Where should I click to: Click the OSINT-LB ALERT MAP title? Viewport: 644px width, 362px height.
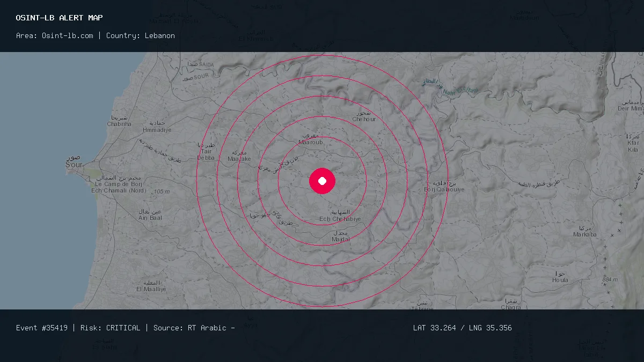click(60, 18)
